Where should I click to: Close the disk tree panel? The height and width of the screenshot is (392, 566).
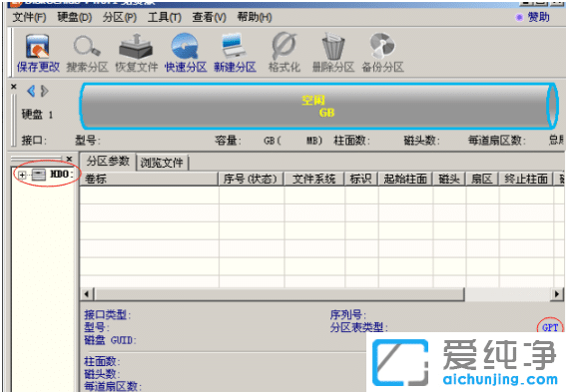[69, 159]
